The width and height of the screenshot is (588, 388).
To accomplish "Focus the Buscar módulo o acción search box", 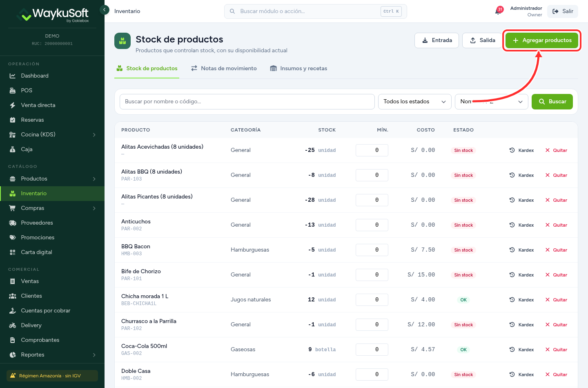I will 315,11.
